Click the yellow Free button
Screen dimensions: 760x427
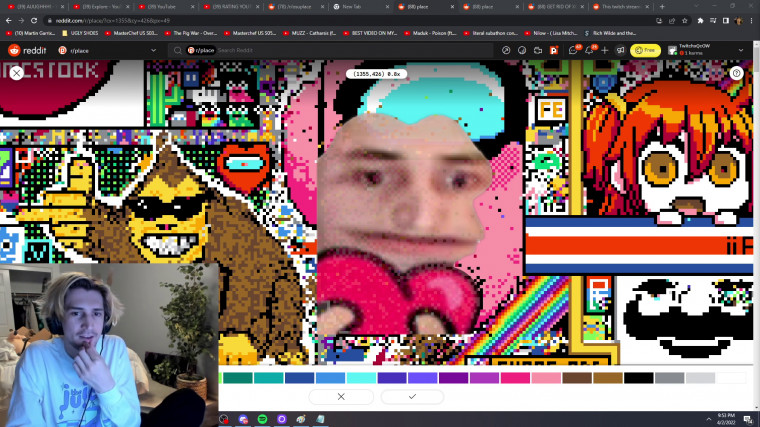[645, 50]
